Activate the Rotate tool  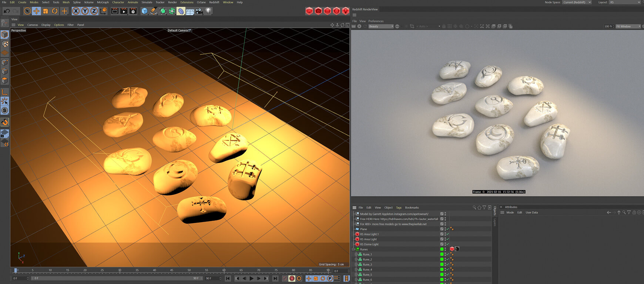pos(55,11)
